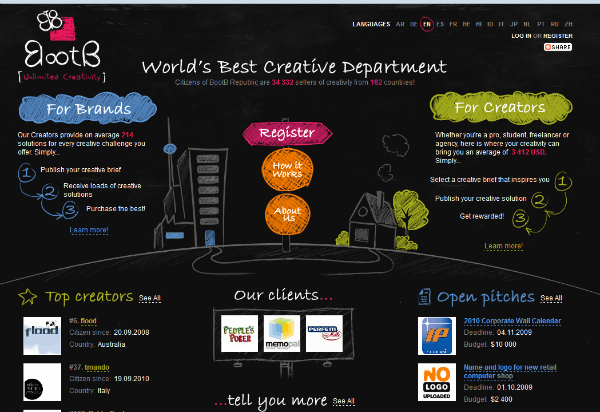This screenshot has height=412, width=600.
Task: Click the pink Register signpost
Action: (x=287, y=134)
